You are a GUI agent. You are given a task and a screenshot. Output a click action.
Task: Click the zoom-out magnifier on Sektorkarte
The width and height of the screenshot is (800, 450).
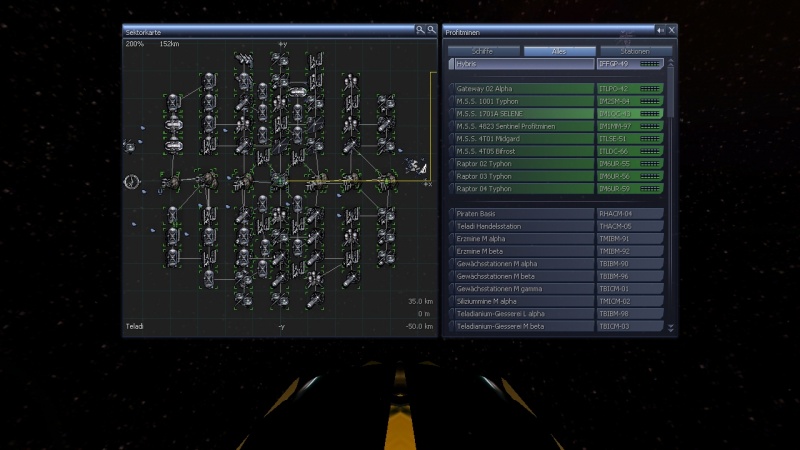[x=431, y=31]
